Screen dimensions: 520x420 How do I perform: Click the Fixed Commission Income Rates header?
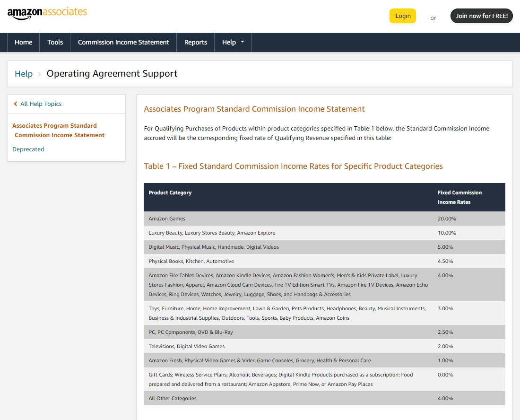pos(459,197)
